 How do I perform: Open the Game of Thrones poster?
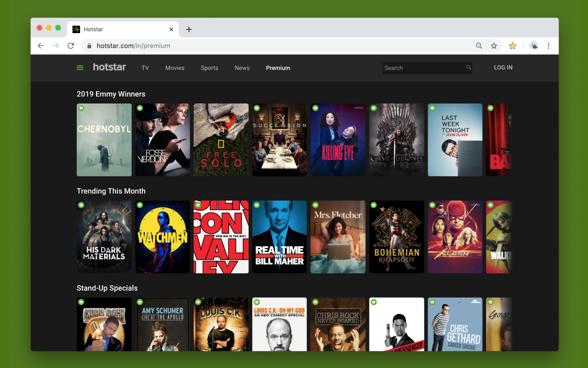tap(396, 140)
